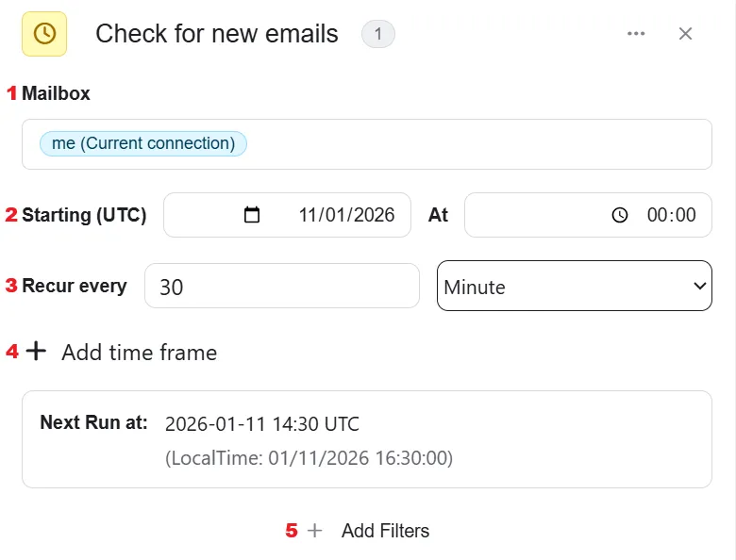
Task: Open the three-dots more options menu
Action: click(x=636, y=34)
